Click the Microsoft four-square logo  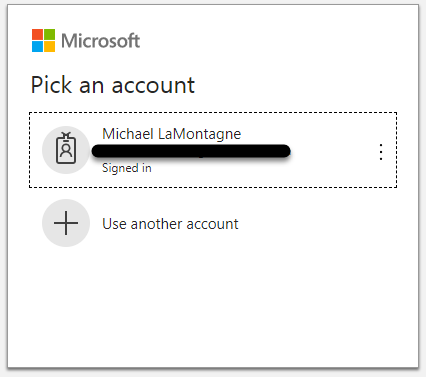[43, 40]
